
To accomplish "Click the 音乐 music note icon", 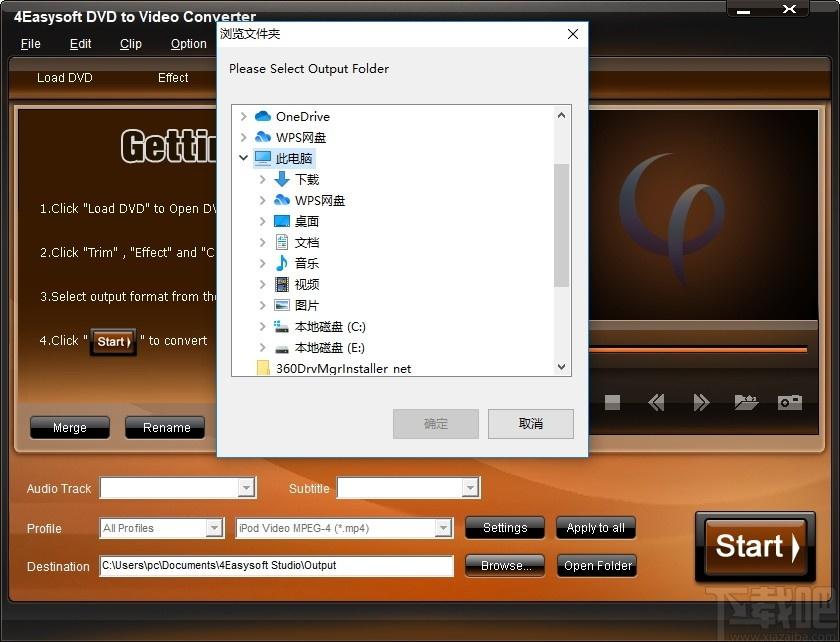I will [282, 263].
